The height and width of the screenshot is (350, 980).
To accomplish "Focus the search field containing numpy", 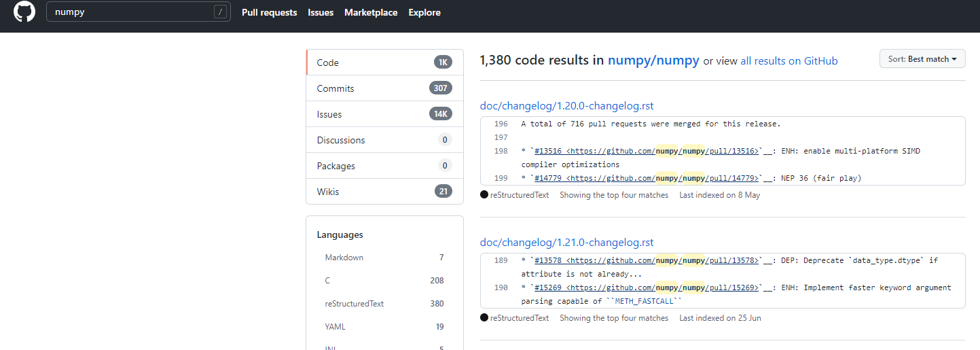I will [x=139, y=12].
